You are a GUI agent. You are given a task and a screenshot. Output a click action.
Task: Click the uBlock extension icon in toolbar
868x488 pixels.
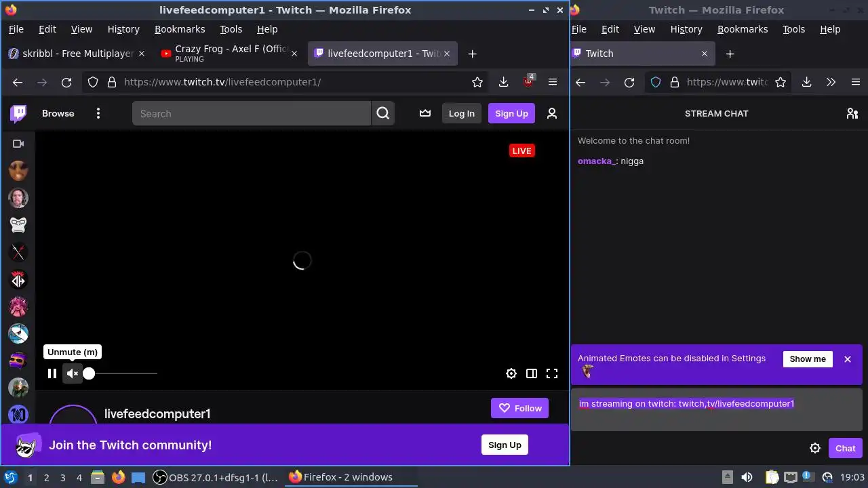[x=528, y=82]
